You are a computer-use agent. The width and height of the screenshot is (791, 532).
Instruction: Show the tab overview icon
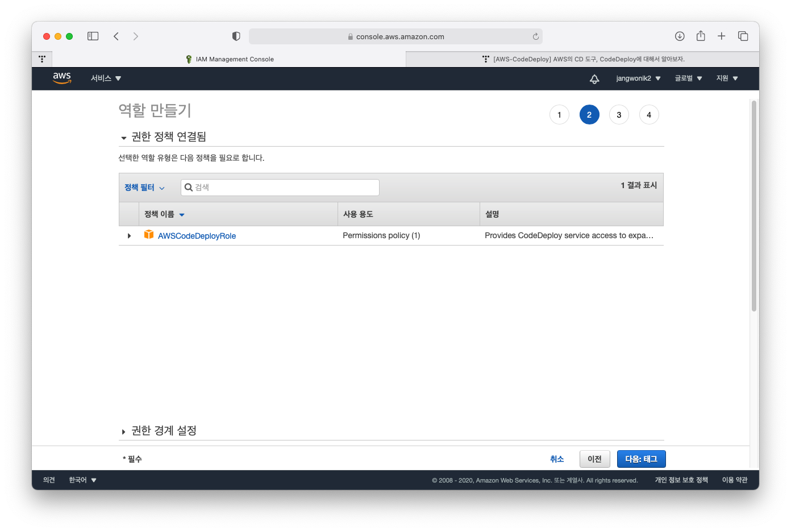point(743,36)
